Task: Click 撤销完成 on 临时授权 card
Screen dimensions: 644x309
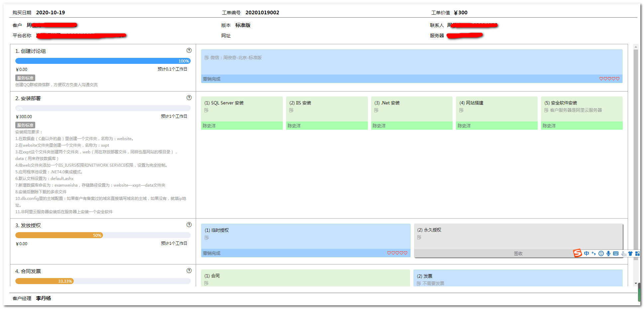Action: pyautogui.click(x=212, y=253)
